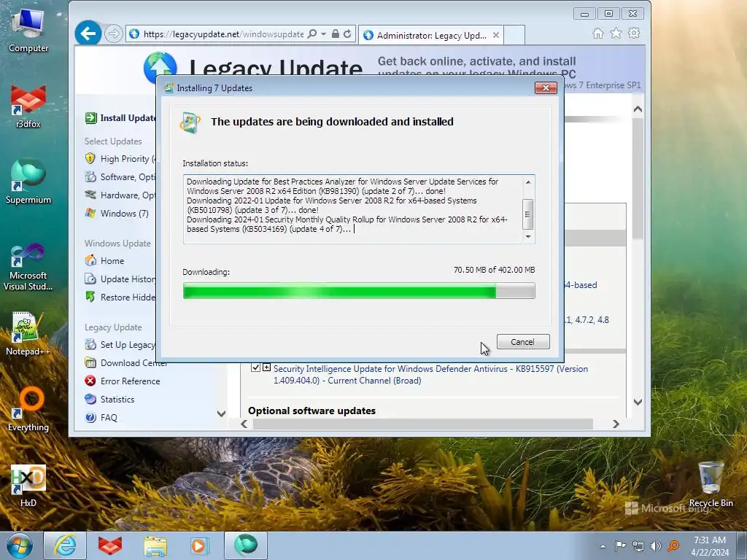747x560 pixels.
Task: Click the taskbar clock showing 7:31 AM
Action: 710,546
